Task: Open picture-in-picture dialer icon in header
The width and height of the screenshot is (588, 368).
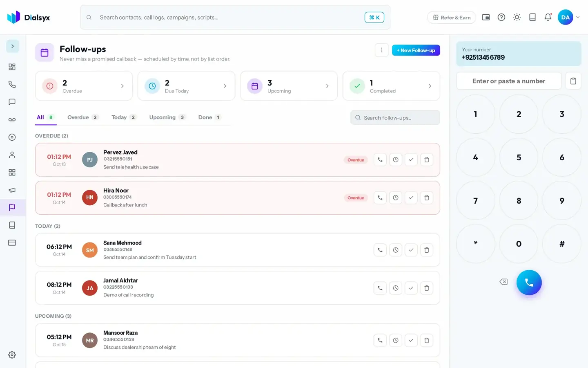Action: tap(486, 17)
